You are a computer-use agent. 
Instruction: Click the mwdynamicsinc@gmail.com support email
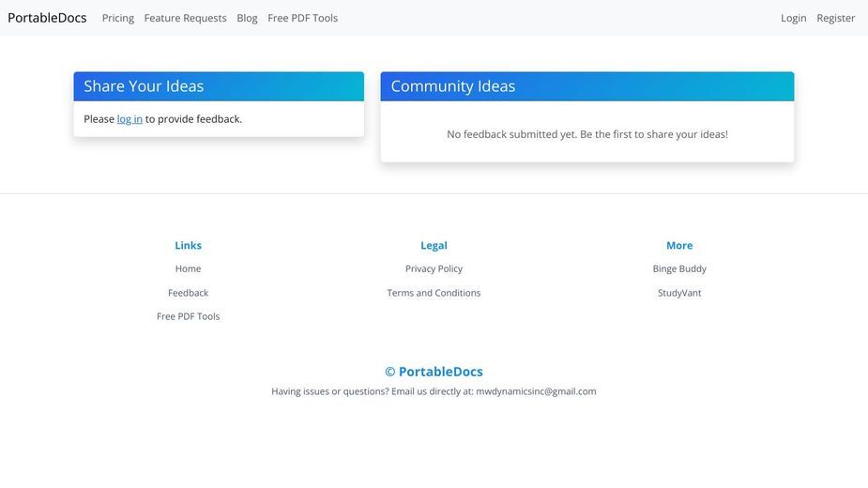[536, 391]
